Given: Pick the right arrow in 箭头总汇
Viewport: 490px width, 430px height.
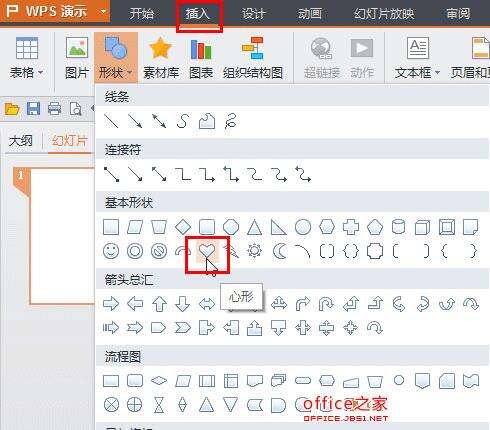Looking at the screenshot, I should tap(111, 304).
